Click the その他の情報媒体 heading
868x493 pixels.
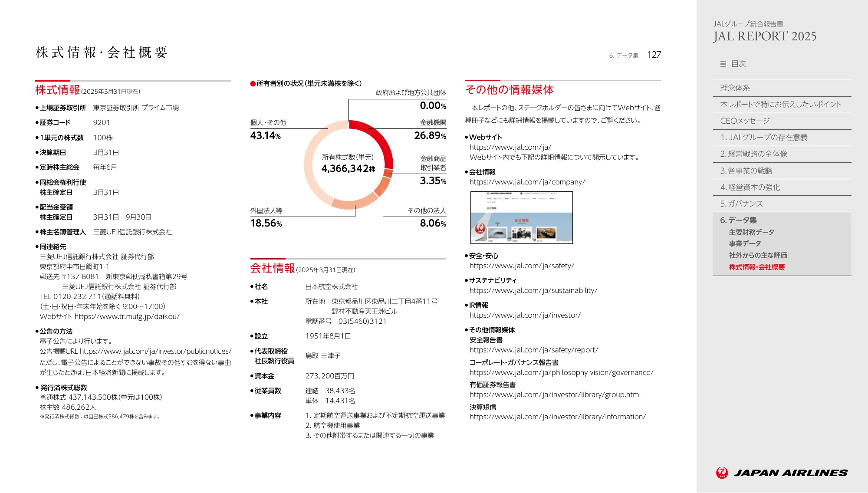coord(510,90)
